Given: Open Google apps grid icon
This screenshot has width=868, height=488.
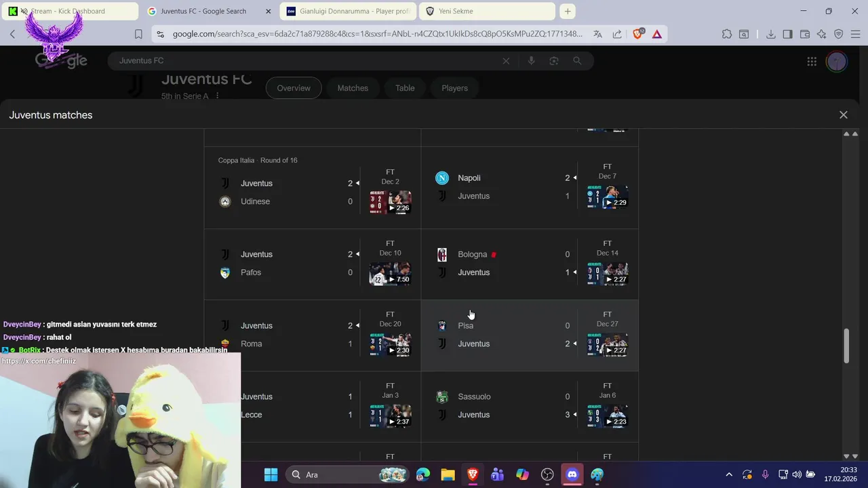Looking at the screenshot, I should click(x=812, y=62).
